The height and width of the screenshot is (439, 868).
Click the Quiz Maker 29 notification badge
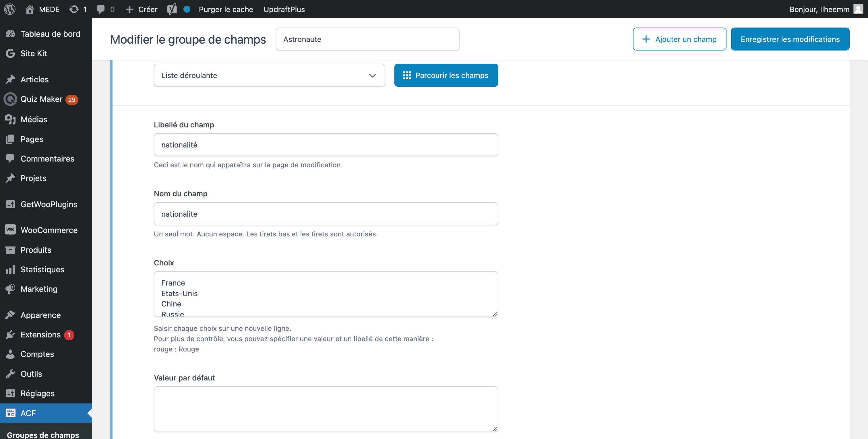(x=71, y=99)
